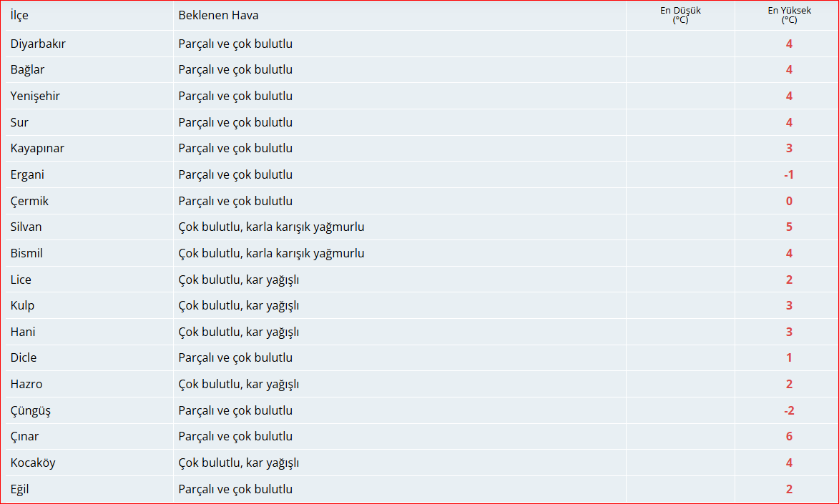Click the Beklenen Hava column header
Image resolution: width=839 pixels, height=504 pixels.
[x=219, y=15]
